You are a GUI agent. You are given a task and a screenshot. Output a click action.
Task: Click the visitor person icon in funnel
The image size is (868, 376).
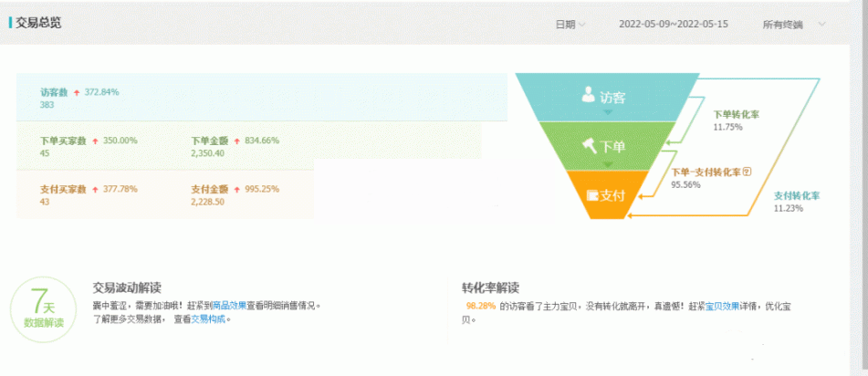tap(589, 95)
